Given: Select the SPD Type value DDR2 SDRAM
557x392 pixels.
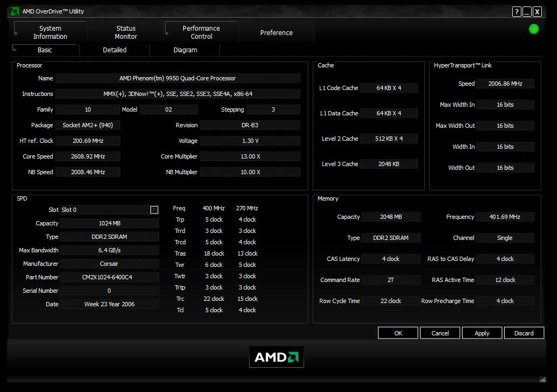Looking at the screenshot, I should (x=109, y=237).
